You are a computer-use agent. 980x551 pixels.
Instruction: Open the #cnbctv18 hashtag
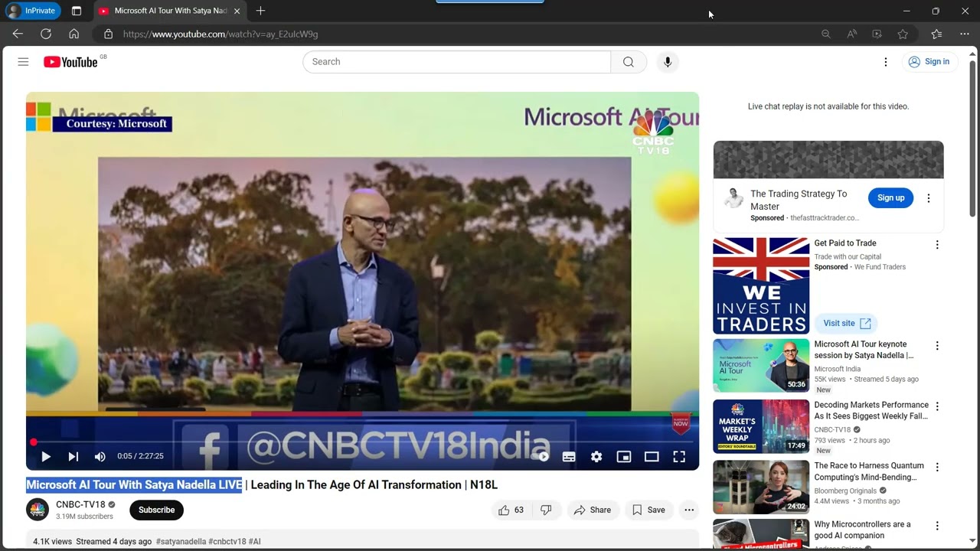(x=227, y=542)
